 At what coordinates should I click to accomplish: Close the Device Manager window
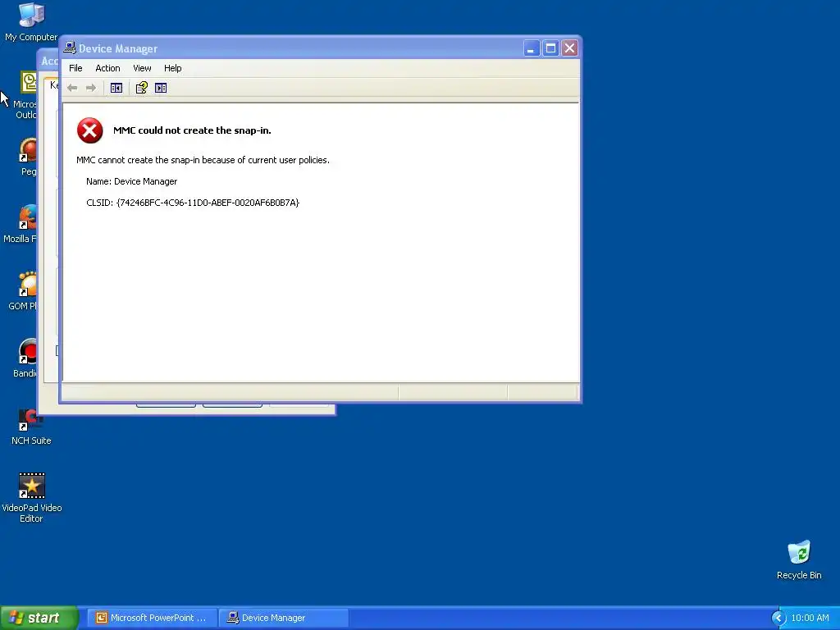[569, 48]
